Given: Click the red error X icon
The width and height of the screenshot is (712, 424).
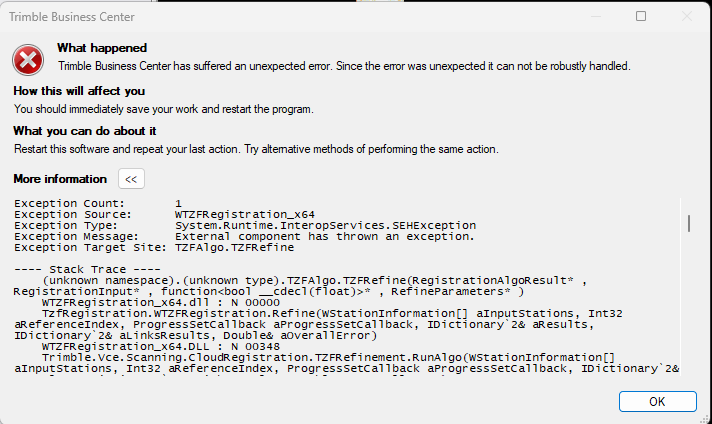Looking at the screenshot, I should 31,60.
